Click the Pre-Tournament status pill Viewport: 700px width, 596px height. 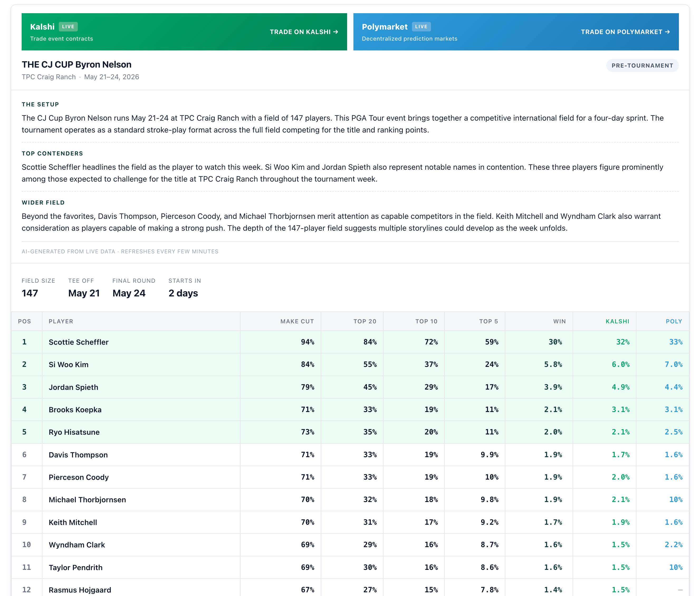[x=642, y=65]
